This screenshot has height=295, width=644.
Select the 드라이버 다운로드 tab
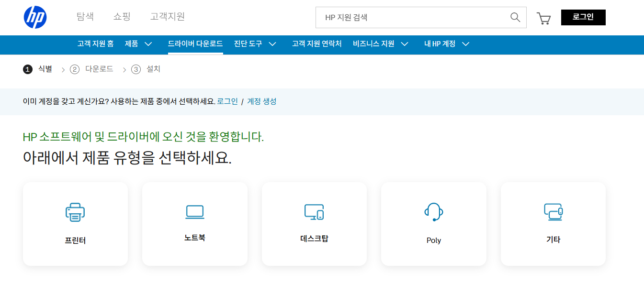(195, 44)
